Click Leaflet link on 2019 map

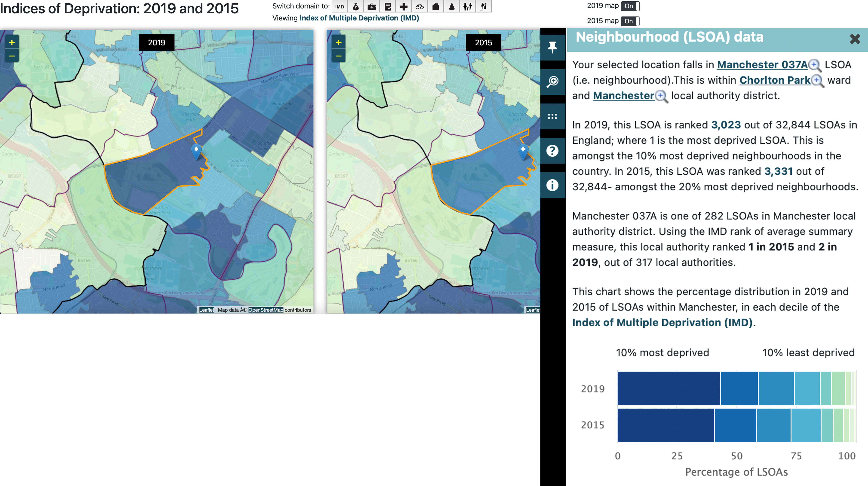206,310
